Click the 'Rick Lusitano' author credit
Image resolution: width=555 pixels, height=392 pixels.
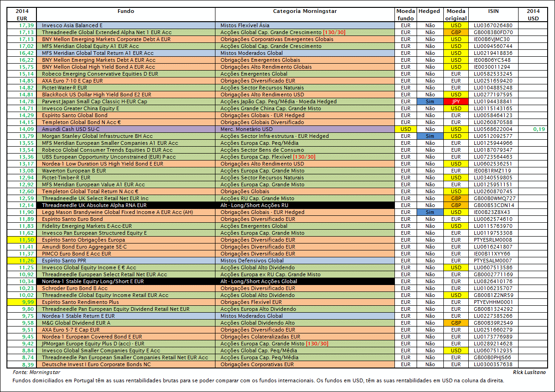pyautogui.click(x=529, y=372)
